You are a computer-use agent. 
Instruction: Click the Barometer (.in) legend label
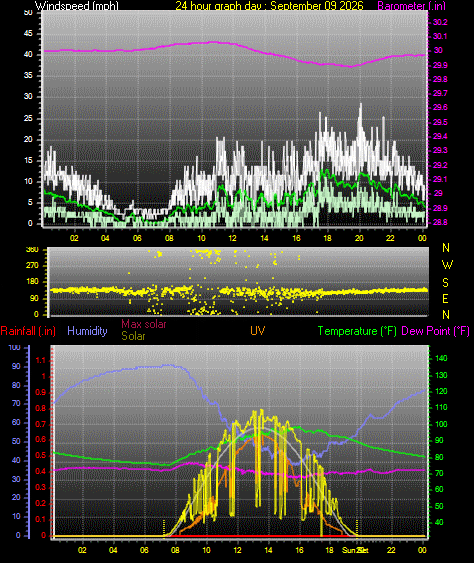coord(412,6)
